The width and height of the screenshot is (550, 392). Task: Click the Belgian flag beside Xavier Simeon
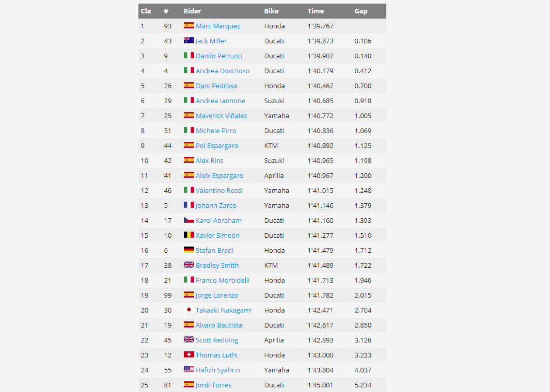188,235
